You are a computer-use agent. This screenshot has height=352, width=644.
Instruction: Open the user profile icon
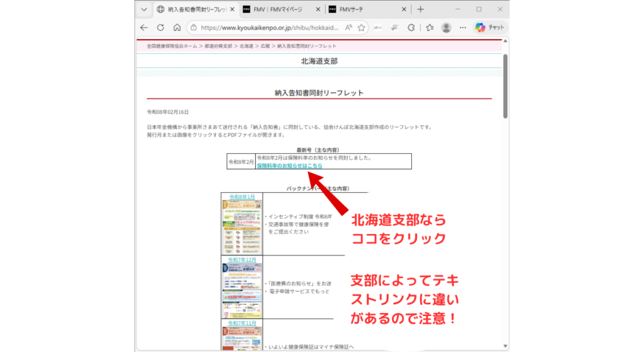[x=447, y=28]
